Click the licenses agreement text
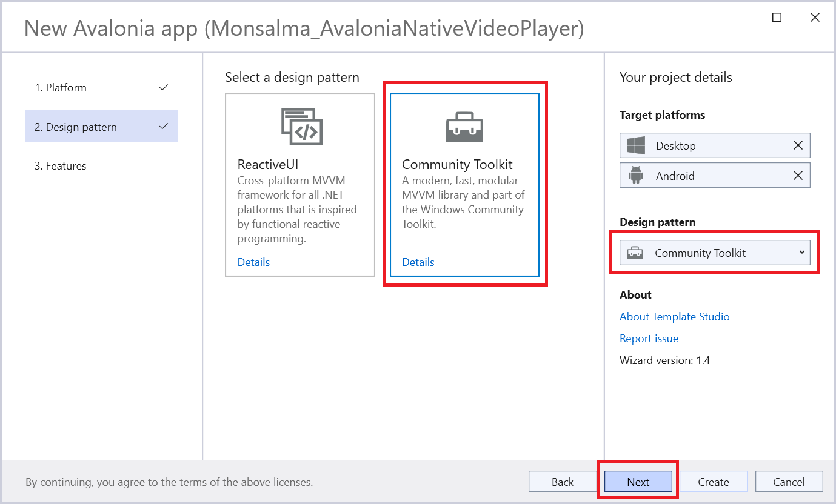 [x=169, y=482]
